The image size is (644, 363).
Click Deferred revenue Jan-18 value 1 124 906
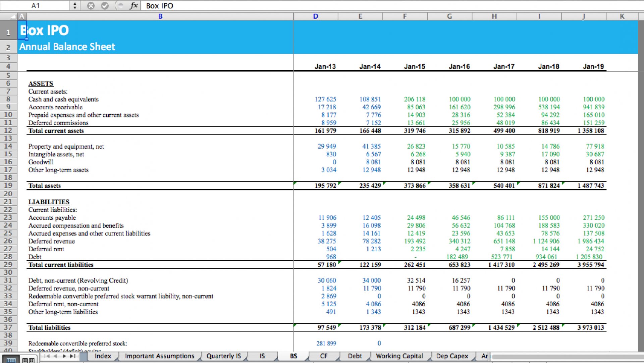[546, 241]
